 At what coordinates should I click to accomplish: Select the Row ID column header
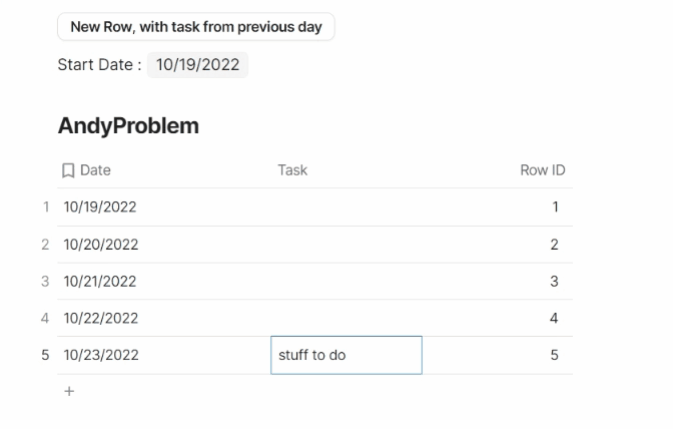542,170
